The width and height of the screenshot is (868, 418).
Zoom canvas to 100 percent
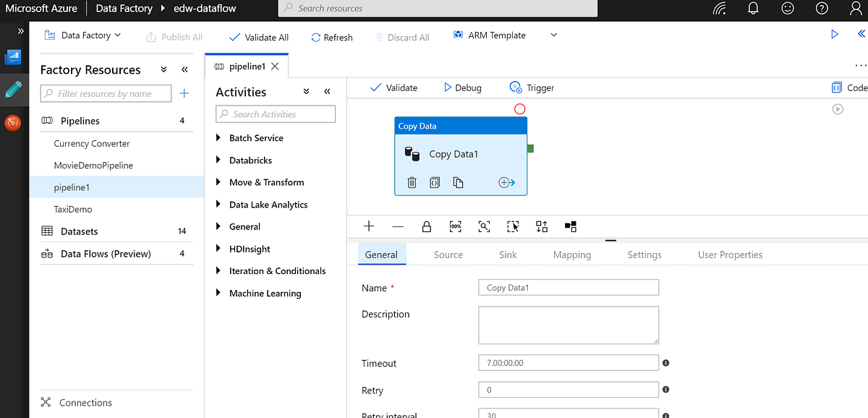[455, 226]
